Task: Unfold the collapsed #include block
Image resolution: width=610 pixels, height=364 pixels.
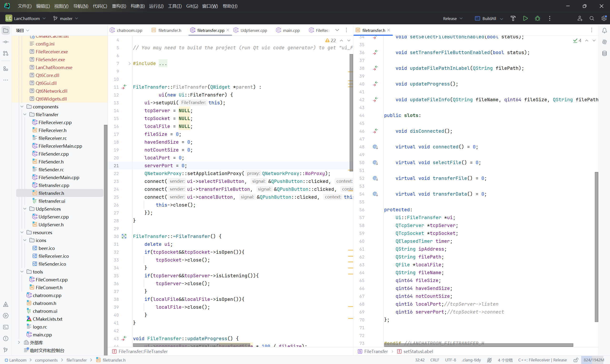Action: (129, 64)
